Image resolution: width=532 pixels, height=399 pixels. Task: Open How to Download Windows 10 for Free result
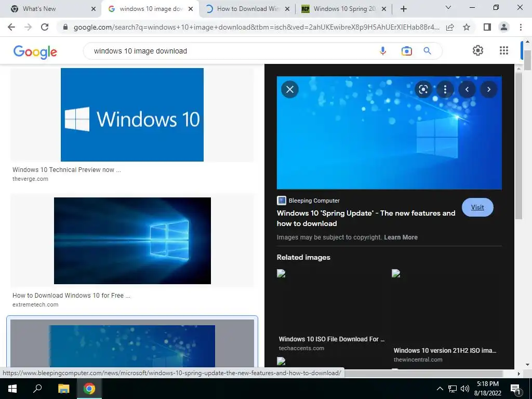pos(71,296)
